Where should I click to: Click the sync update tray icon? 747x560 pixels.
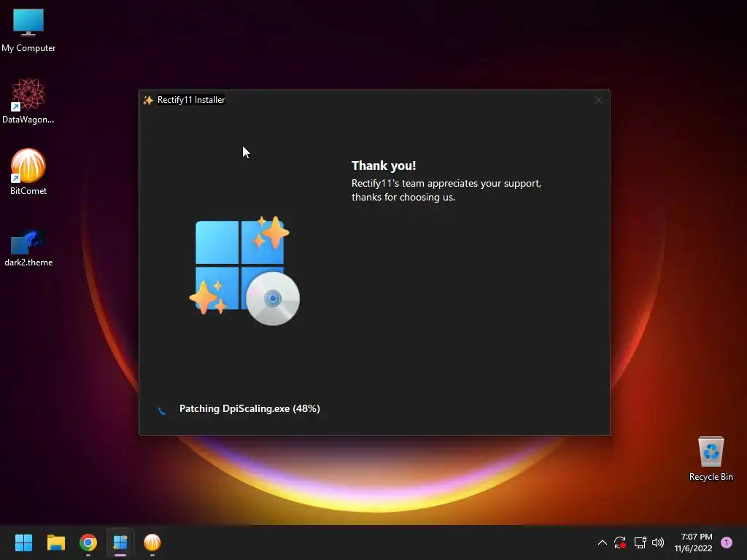620,542
